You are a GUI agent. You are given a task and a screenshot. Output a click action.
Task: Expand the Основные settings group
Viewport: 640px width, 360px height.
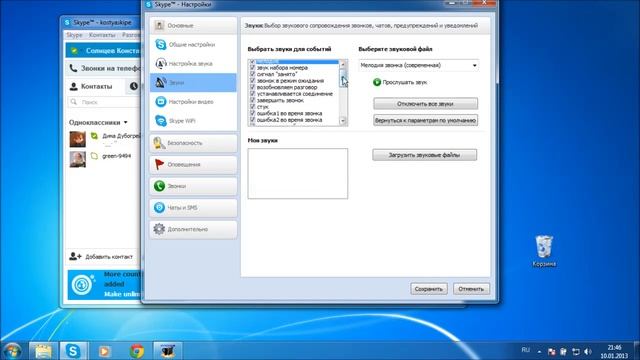pos(193,25)
